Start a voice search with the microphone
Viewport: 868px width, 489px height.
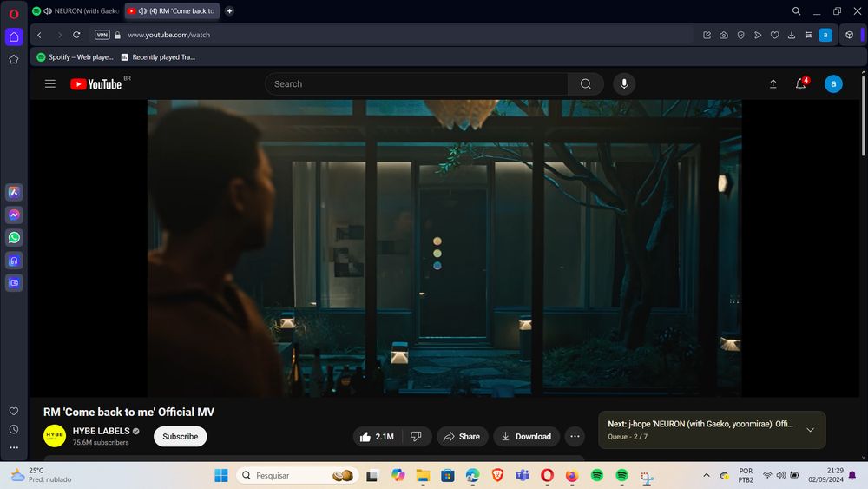[624, 84]
